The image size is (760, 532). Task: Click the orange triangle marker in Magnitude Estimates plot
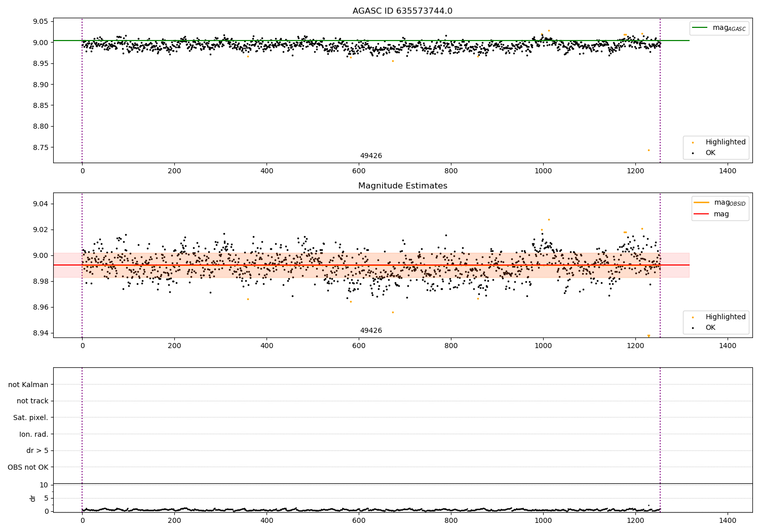click(x=649, y=336)
